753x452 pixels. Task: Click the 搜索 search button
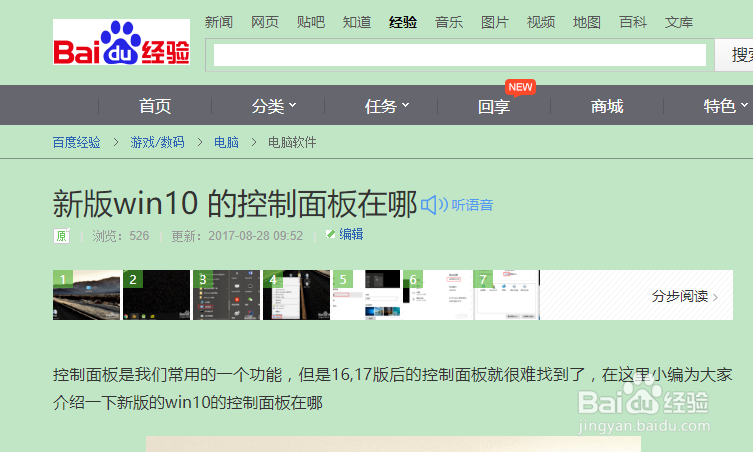click(x=734, y=55)
